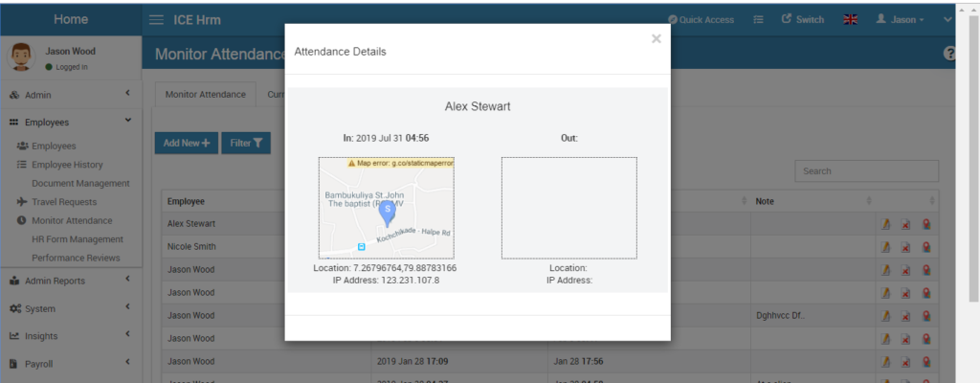
Task: Open the Jason user dropdown
Action: coord(900,19)
